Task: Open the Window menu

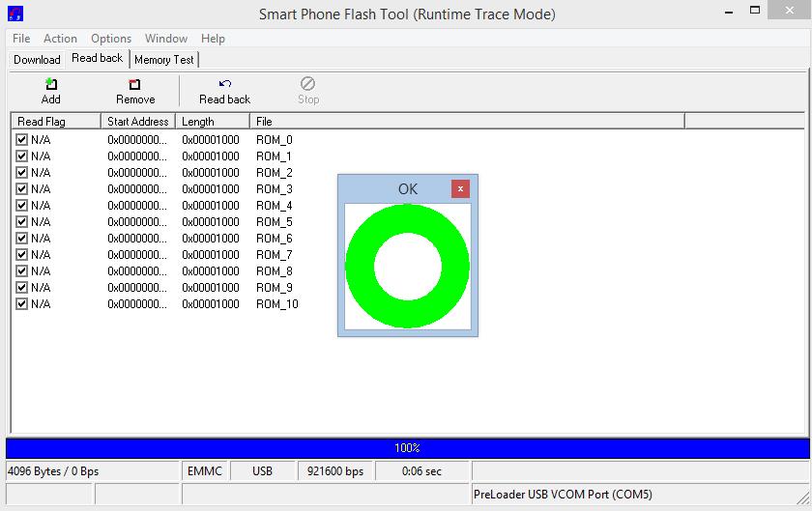Action: 166,39
